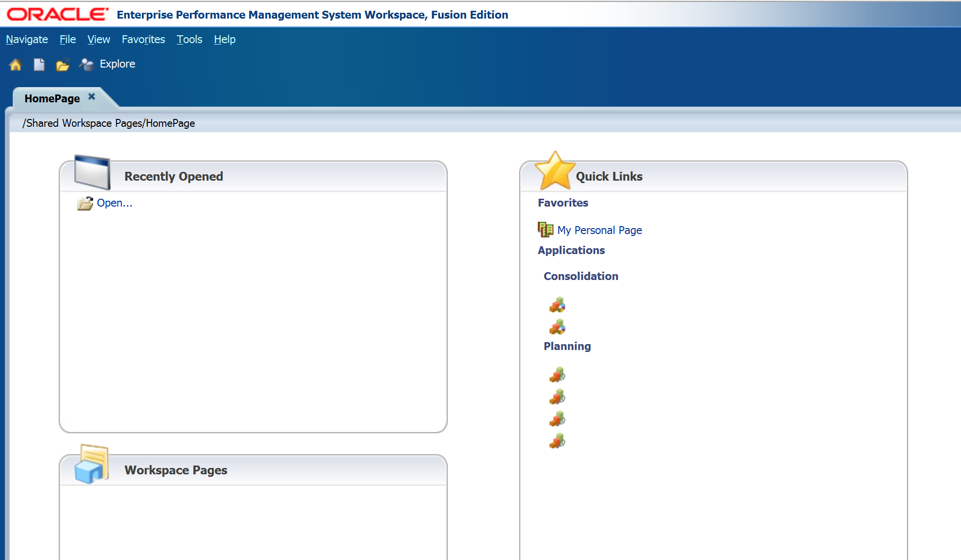The image size is (961, 560).
Task: Click the New Document toolbar icon
Action: click(x=39, y=64)
